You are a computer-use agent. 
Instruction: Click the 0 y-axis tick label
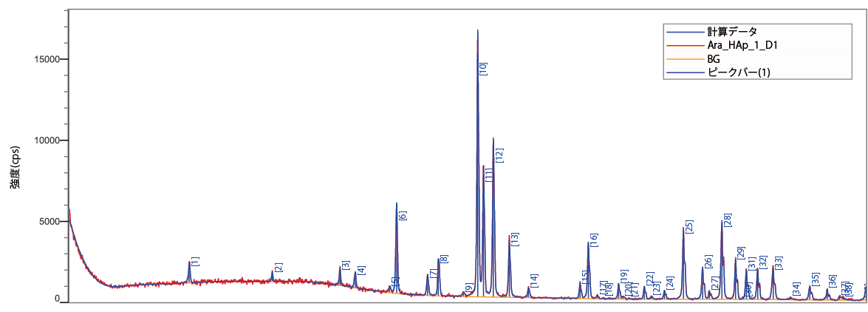pyautogui.click(x=56, y=299)
